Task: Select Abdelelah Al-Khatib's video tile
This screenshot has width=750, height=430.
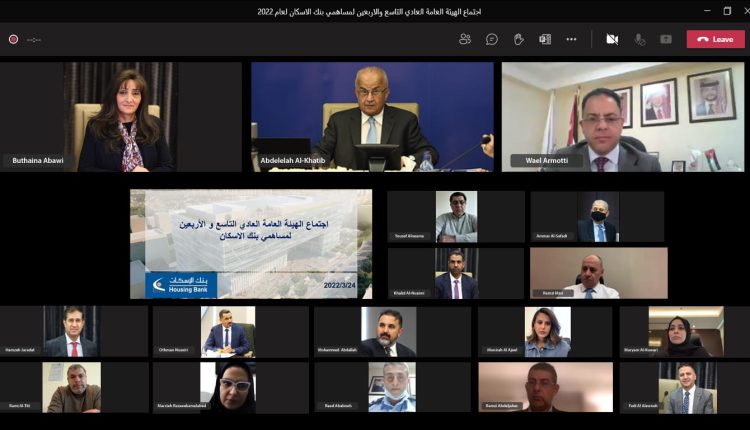Action: click(x=372, y=117)
